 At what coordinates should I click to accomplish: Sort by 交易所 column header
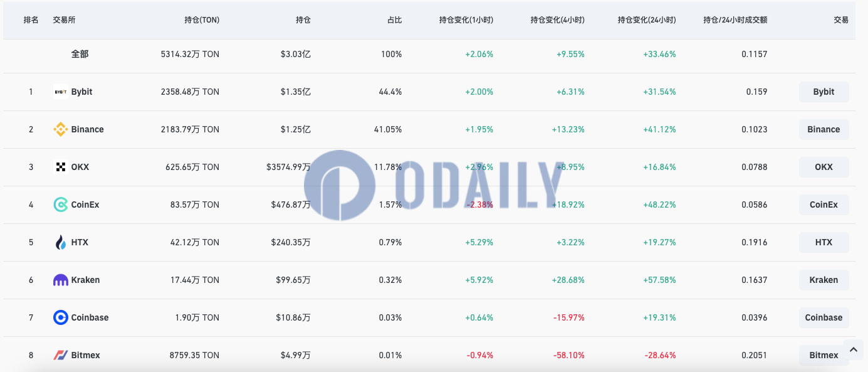tap(65, 20)
